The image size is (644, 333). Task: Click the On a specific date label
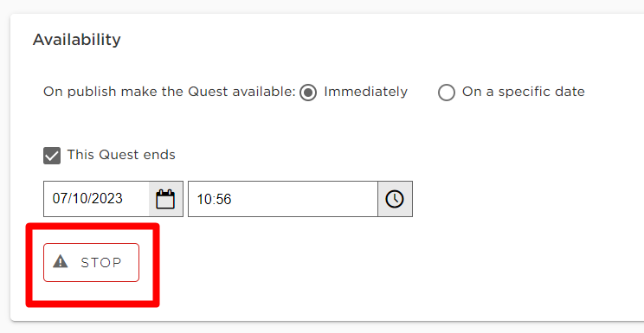pos(523,92)
